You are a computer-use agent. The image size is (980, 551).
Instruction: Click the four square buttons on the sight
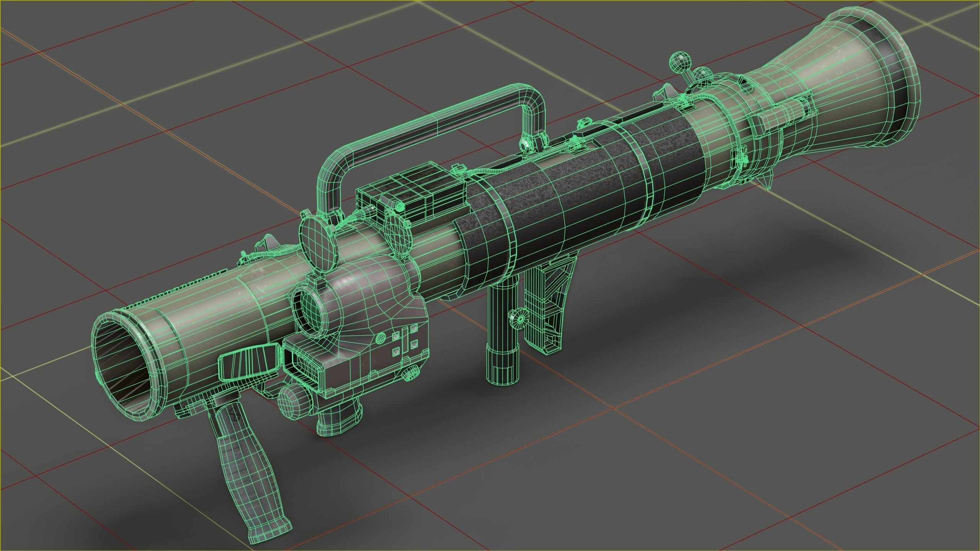404,341
